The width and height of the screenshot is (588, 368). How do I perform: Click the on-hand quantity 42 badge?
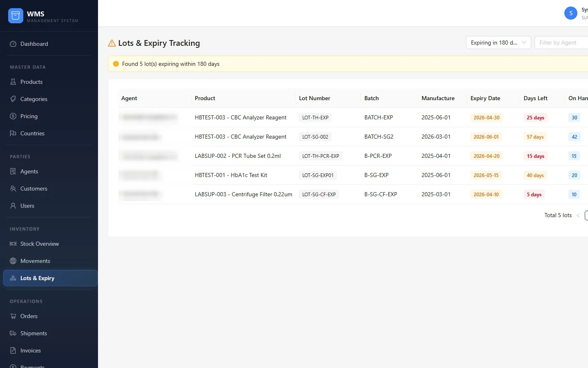(574, 137)
